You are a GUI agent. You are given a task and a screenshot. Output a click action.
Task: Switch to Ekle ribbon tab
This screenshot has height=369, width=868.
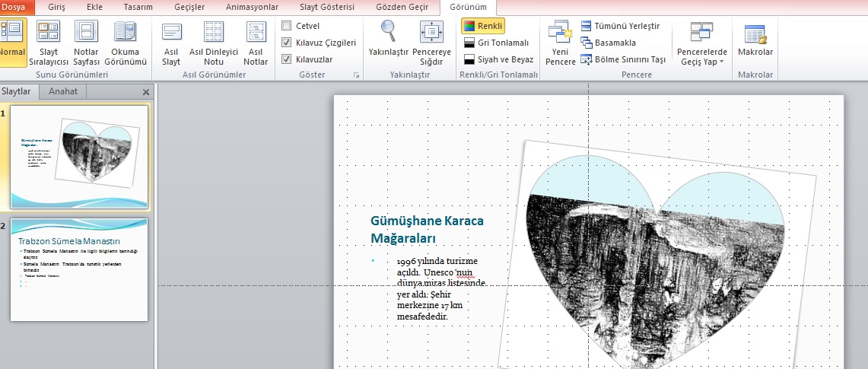pos(94,7)
